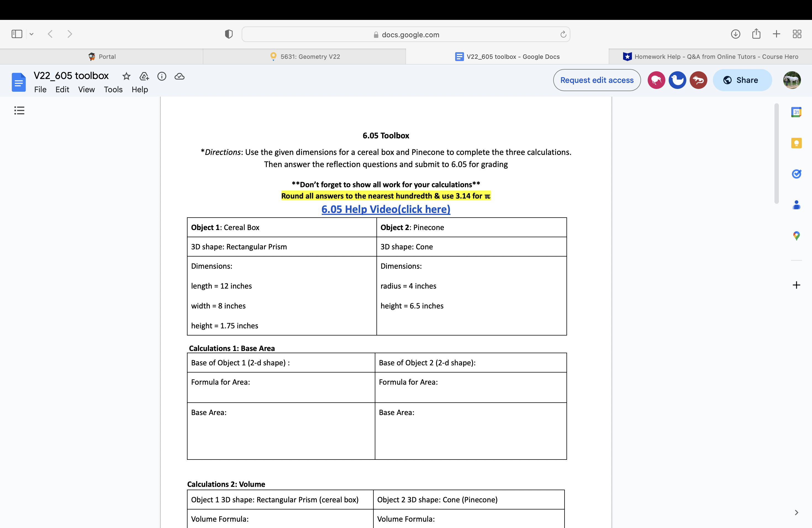
Task: Collapse the side panel with the right chevron
Action: [797, 512]
